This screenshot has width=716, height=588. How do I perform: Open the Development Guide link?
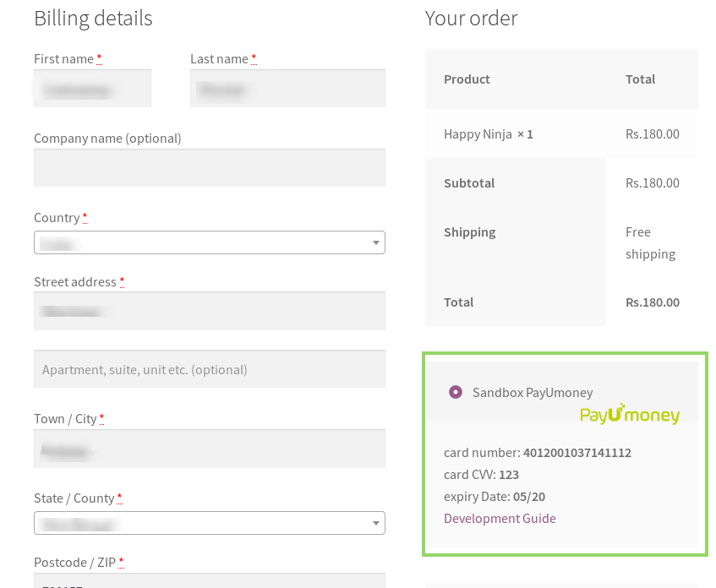pyautogui.click(x=500, y=518)
